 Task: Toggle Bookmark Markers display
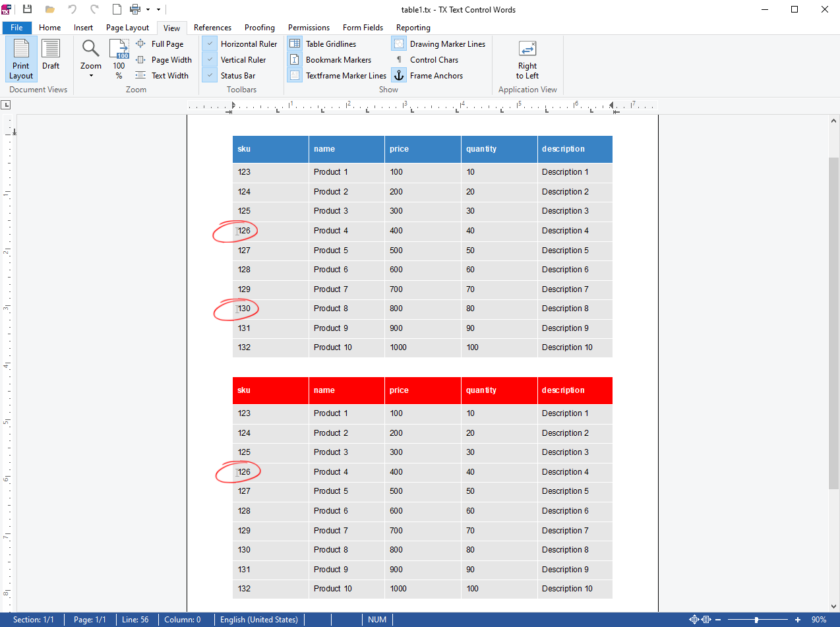(330, 60)
